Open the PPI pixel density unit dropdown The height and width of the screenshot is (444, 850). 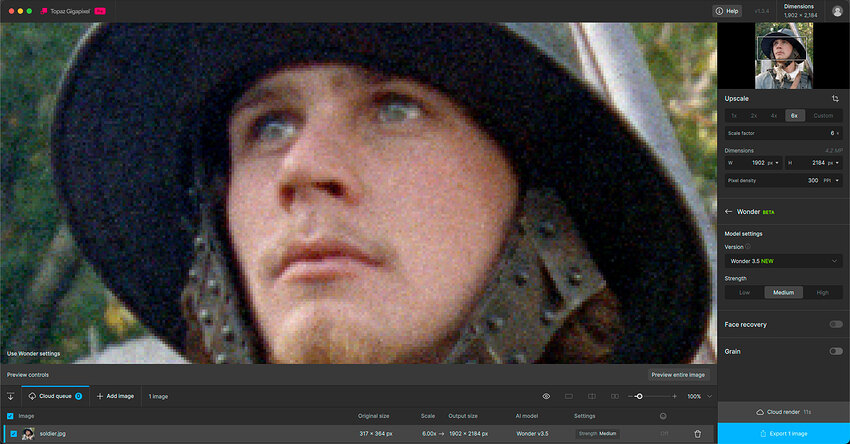(x=831, y=181)
